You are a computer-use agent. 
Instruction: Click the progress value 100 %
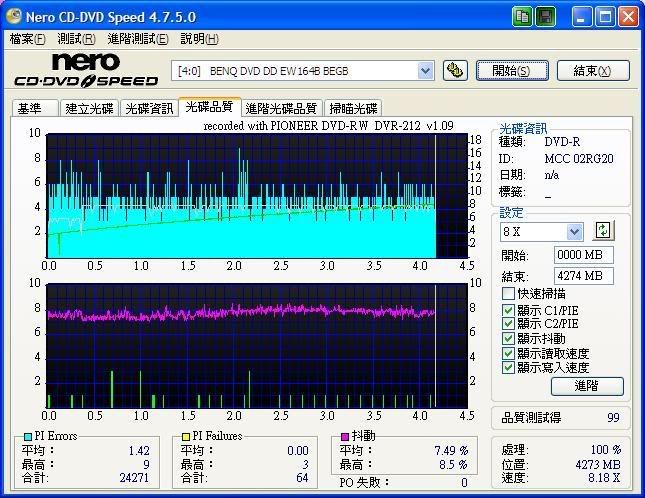tap(606, 450)
